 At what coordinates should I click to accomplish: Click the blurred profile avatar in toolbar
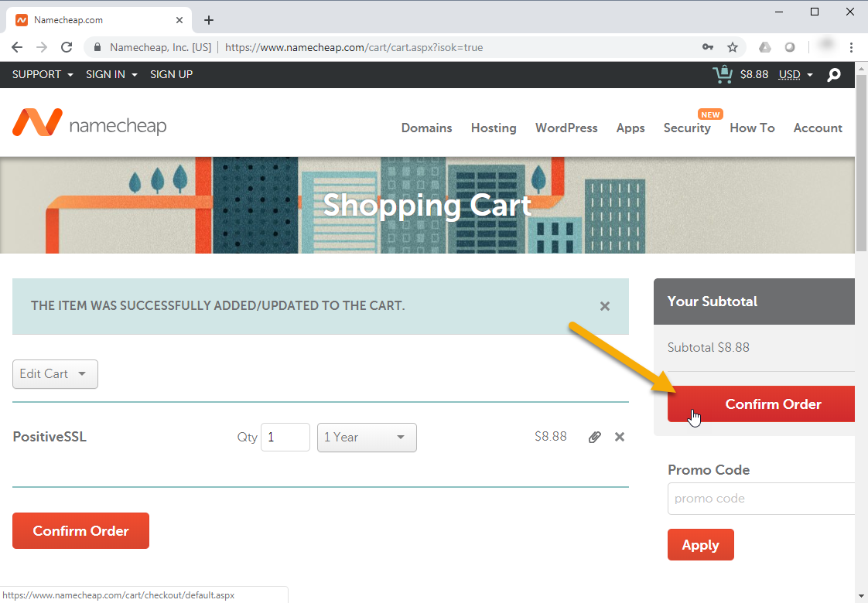point(826,46)
